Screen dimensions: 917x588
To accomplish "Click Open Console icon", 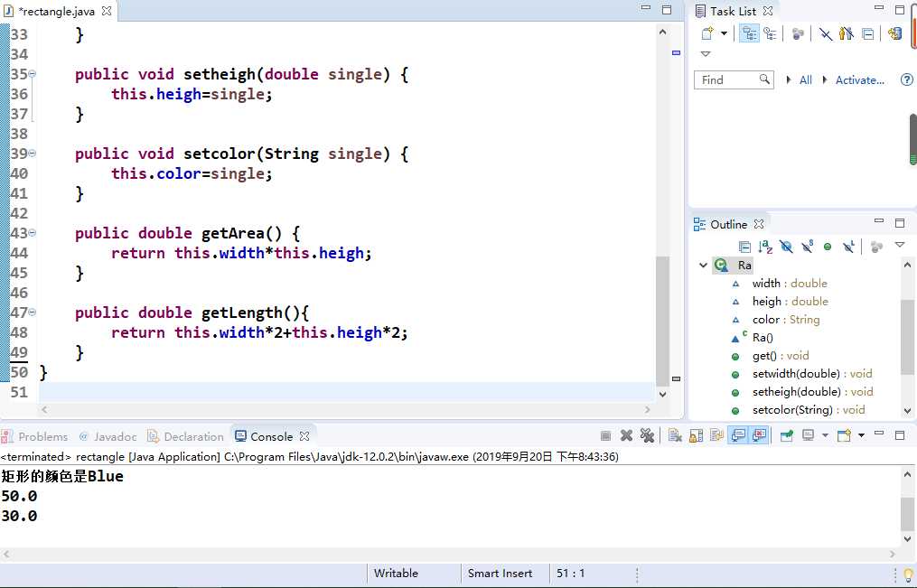I will pyautogui.click(x=844, y=435).
